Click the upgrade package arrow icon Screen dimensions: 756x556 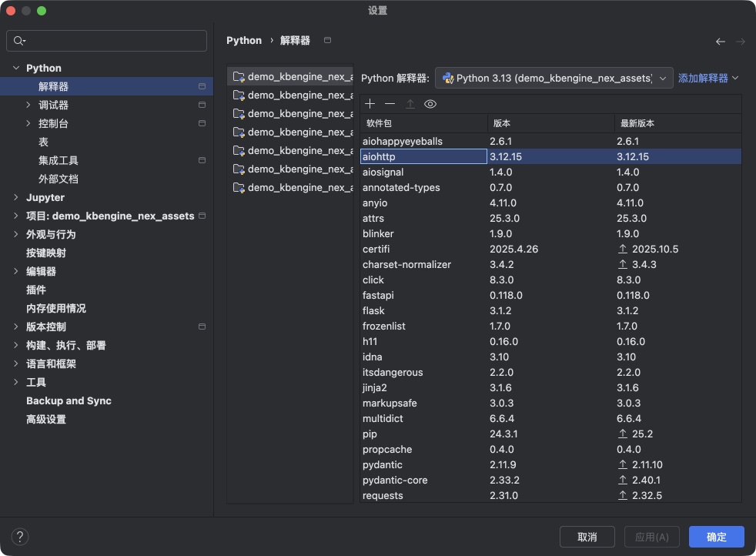[x=410, y=104]
